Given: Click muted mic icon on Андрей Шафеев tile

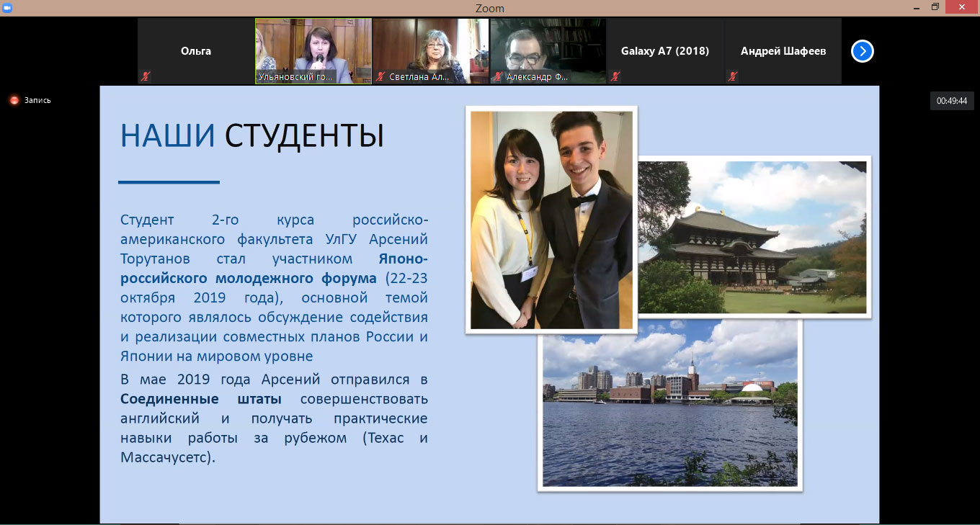Looking at the screenshot, I should click(x=732, y=76).
